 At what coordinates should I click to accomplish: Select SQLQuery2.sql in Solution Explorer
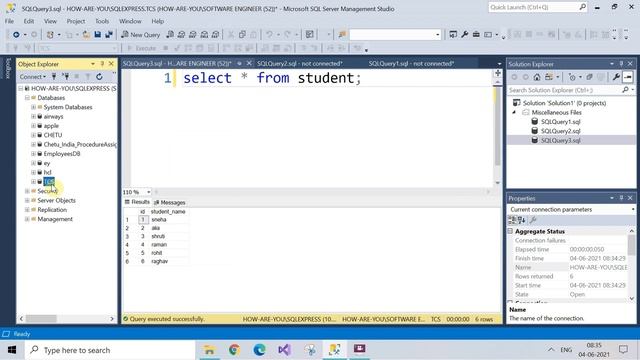click(560, 131)
